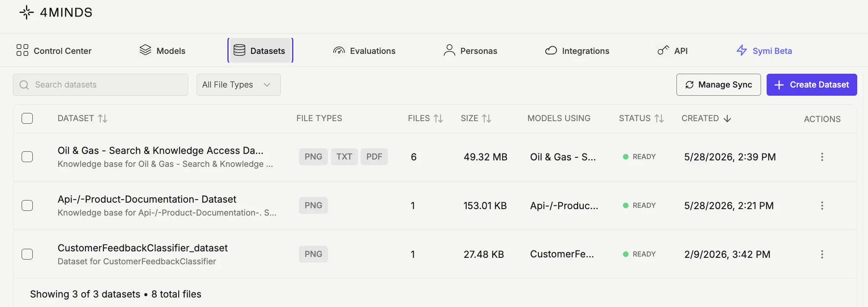Click the 'Oil & Gas - S...' model link

(563, 157)
